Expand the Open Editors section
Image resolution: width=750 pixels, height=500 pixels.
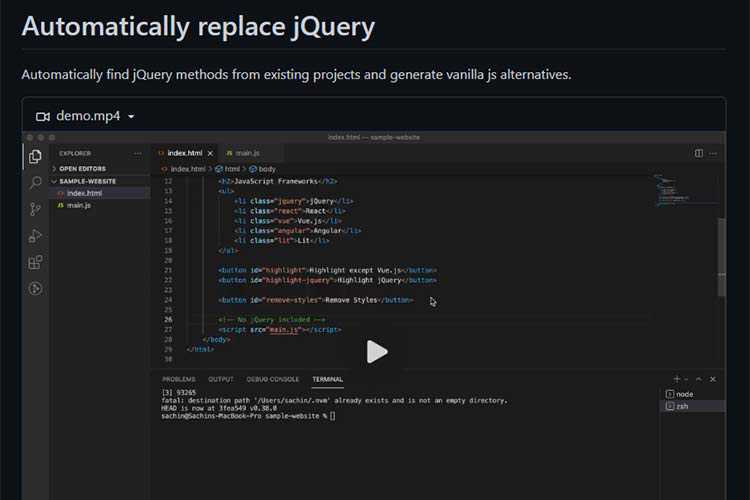[x=81, y=169]
